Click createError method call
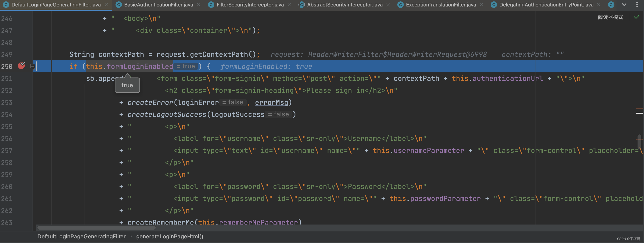Screen dimensions: 644x243 coord(150,103)
